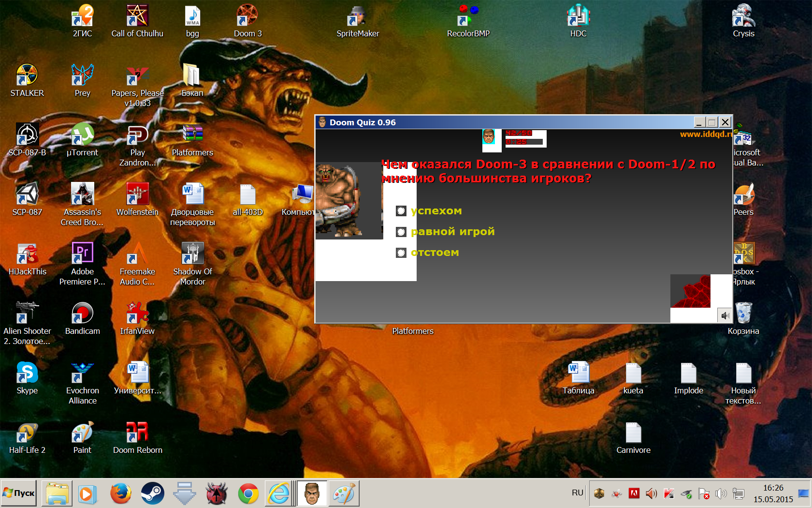
Task: Select Alien Shooter 2 shortcut
Action: coord(27,324)
